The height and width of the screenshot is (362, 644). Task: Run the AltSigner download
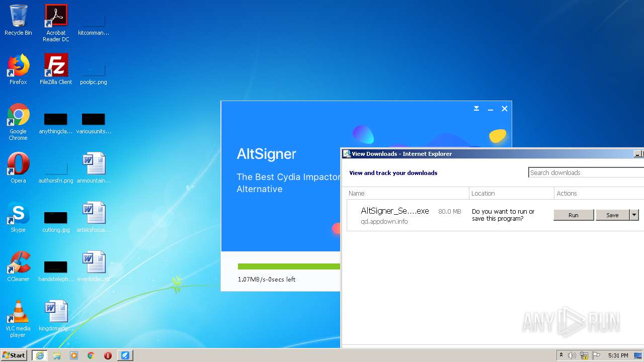point(574,215)
